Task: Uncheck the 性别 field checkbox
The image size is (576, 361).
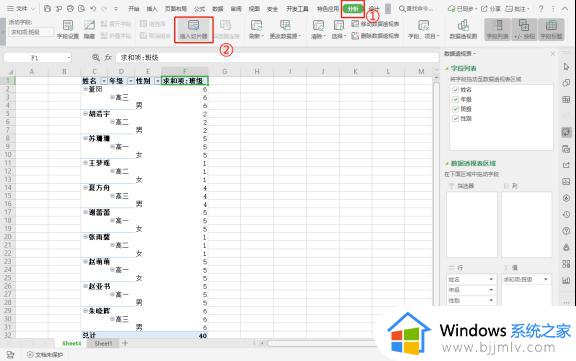Action: pyautogui.click(x=456, y=118)
